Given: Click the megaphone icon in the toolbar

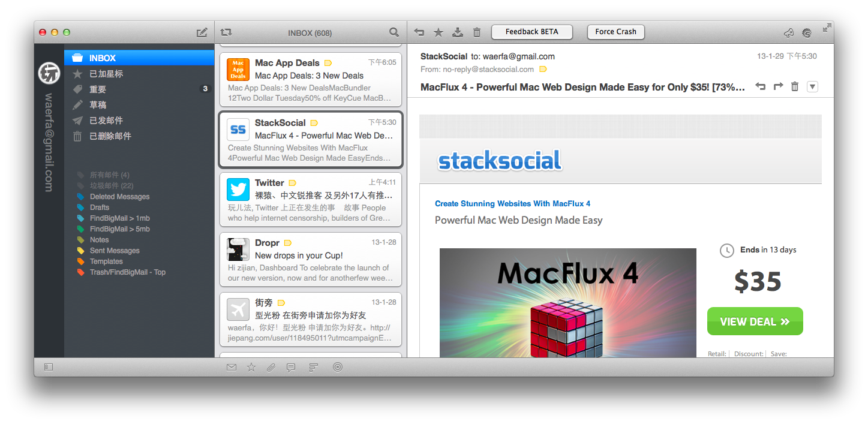Looking at the screenshot, I should (x=789, y=33).
